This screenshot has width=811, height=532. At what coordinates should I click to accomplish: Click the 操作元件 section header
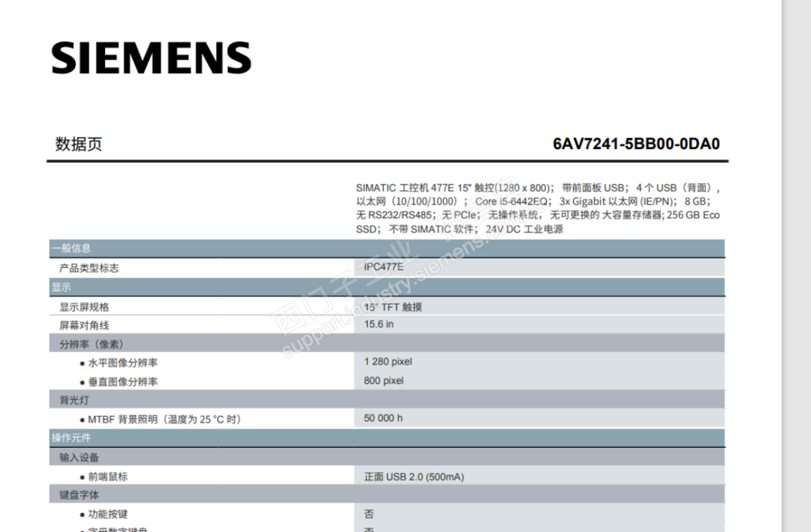point(387,438)
